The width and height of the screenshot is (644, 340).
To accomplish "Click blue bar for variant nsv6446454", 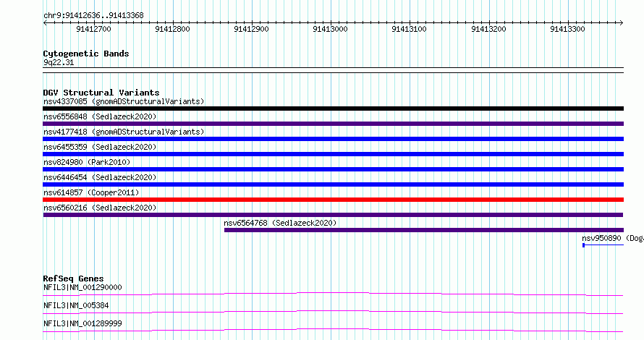I will 333,184.
